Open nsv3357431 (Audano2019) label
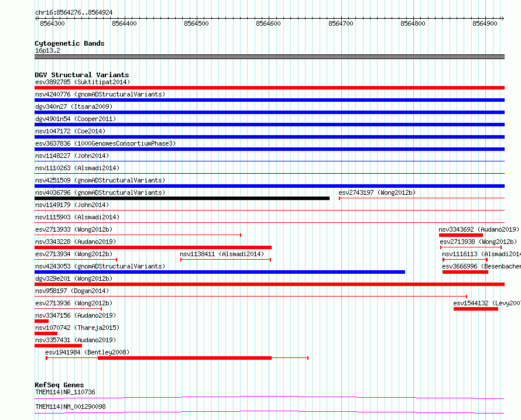 pyautogui.click(x=76, y=340)
